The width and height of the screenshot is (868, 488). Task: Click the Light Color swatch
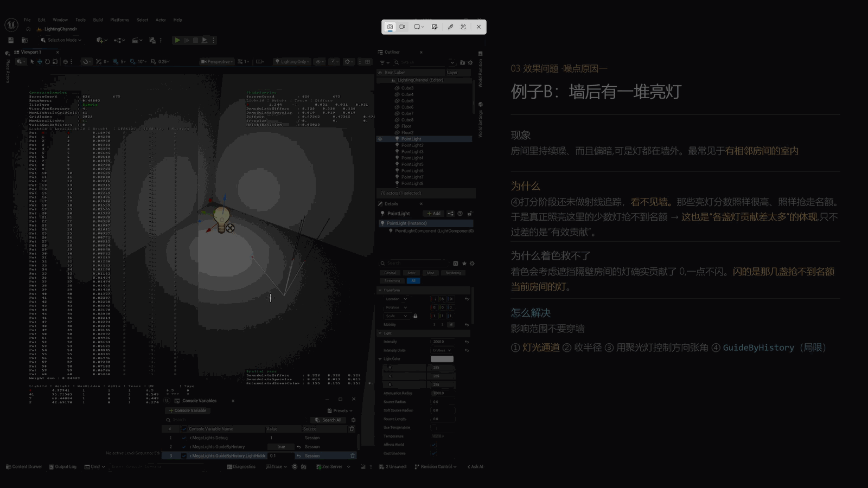(442, 359)
